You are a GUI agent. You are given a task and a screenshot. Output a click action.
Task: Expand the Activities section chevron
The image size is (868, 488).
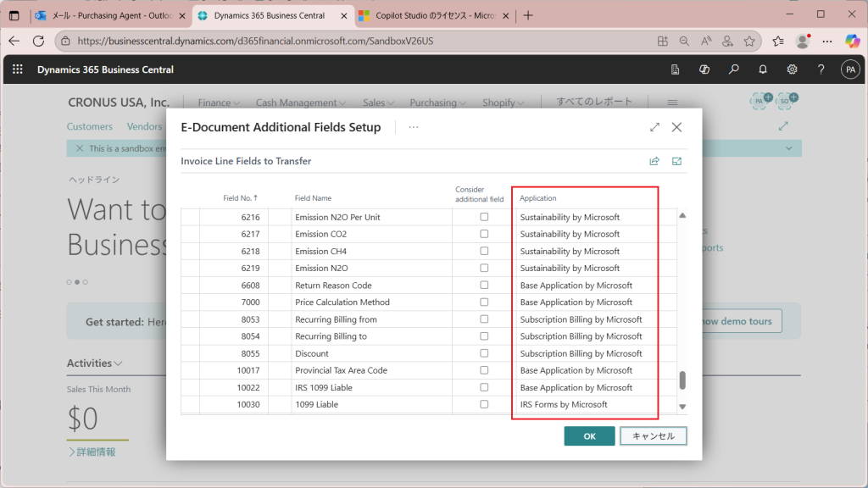pos(118,363)
